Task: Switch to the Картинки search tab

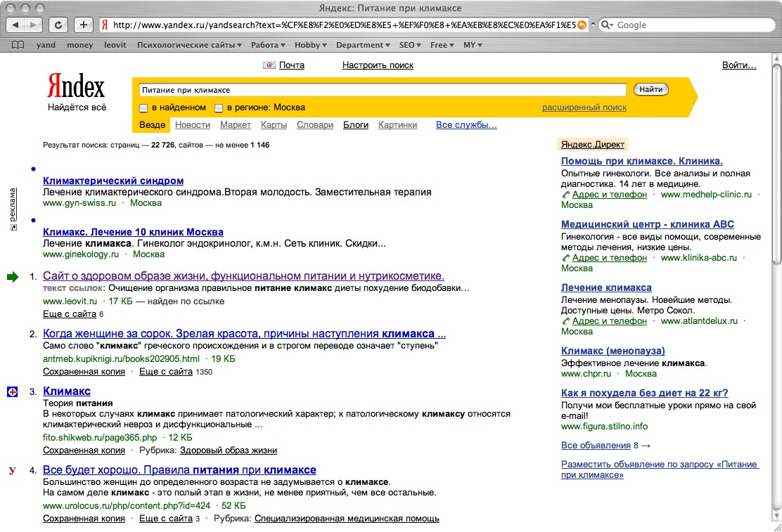Action: click(397, 124)
